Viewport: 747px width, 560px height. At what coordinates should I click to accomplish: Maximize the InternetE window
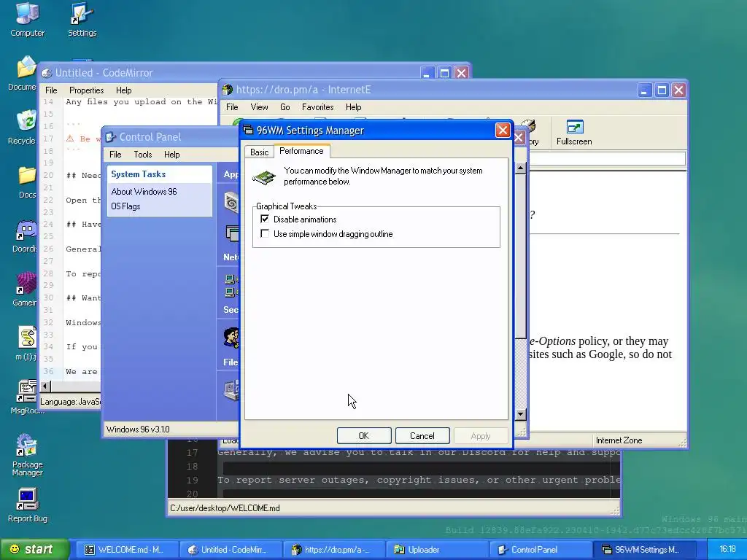(662, 90)
